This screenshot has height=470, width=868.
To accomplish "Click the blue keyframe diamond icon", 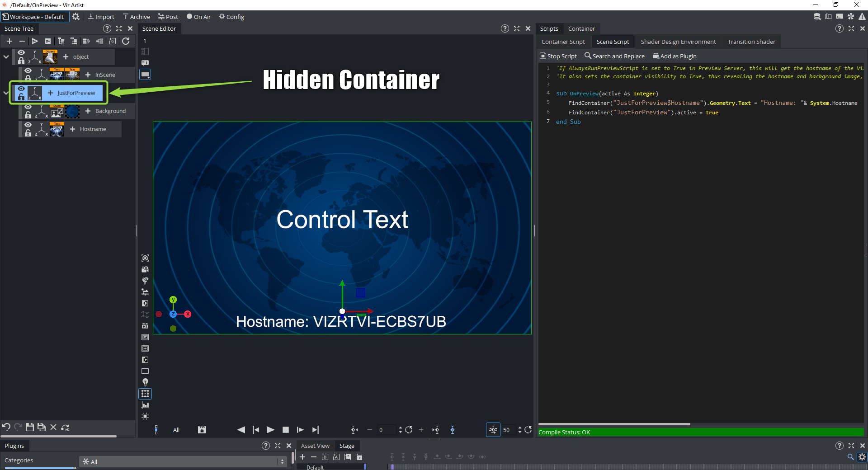I will pos(453,430).
